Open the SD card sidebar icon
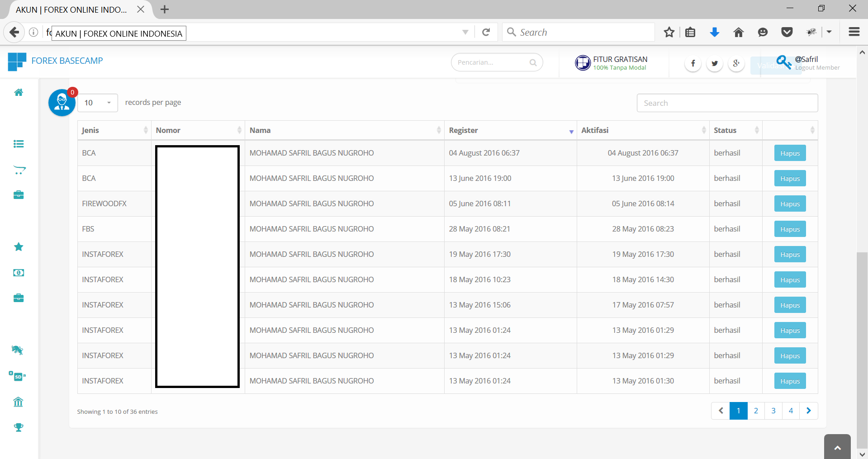 pyautogui.click(x=18, y=376)
